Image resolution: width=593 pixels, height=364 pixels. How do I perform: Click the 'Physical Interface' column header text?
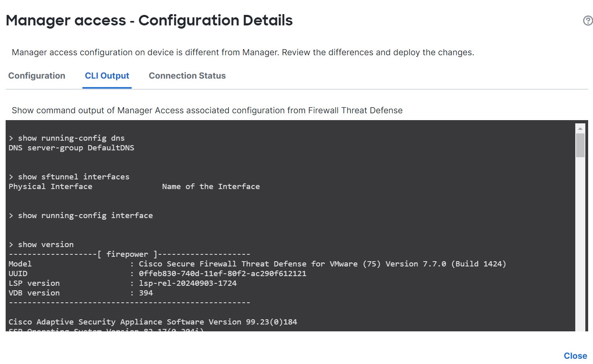pos(50,187)
